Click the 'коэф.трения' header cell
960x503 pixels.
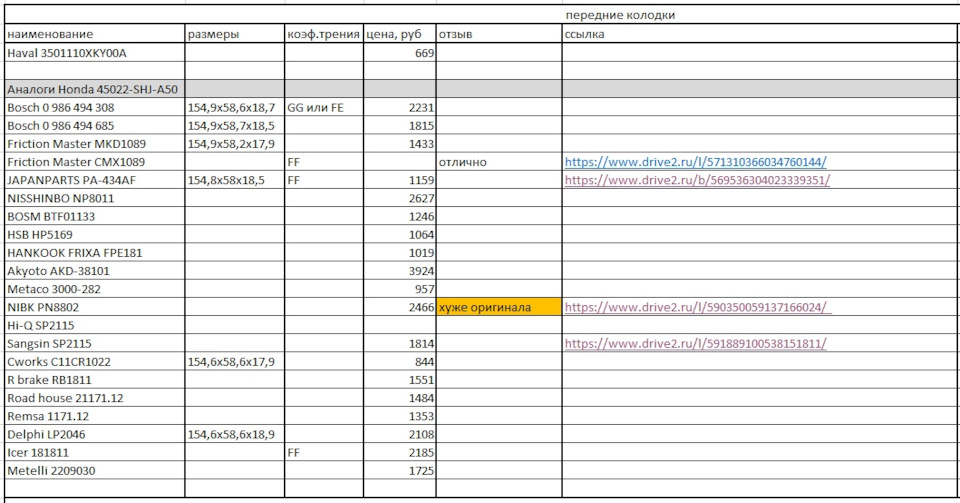(324, 34)
